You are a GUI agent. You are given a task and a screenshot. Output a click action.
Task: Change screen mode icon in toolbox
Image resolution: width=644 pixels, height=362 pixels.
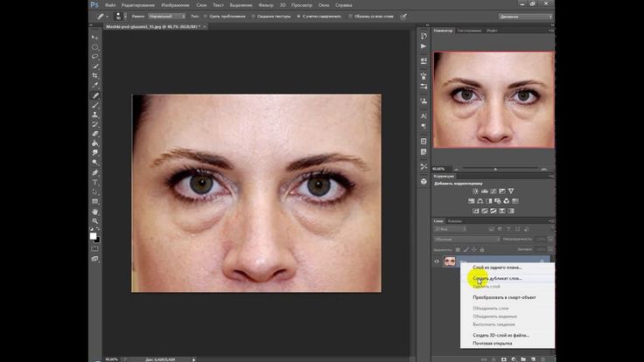94,259
